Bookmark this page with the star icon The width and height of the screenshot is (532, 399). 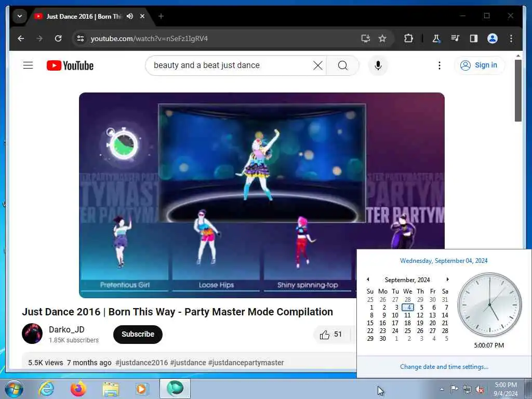pyautogui.click(x=382, y=38)
